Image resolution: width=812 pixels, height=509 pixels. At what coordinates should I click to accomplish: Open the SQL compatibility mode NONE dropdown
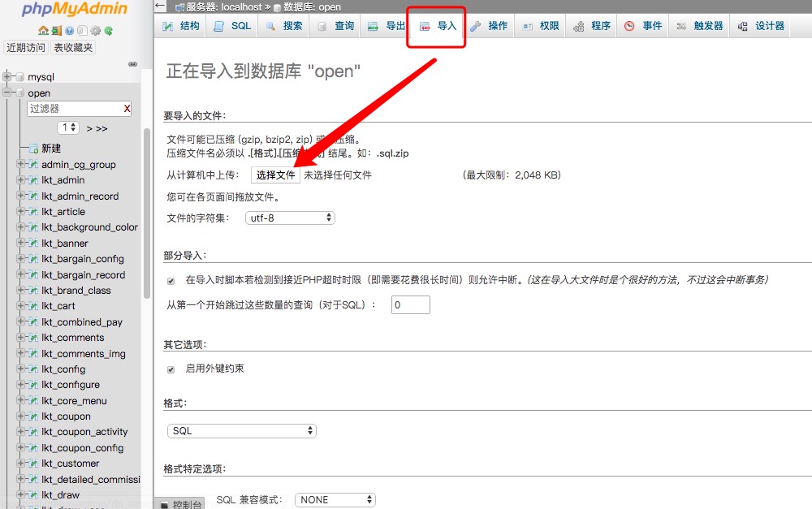(x=335, y=500)
